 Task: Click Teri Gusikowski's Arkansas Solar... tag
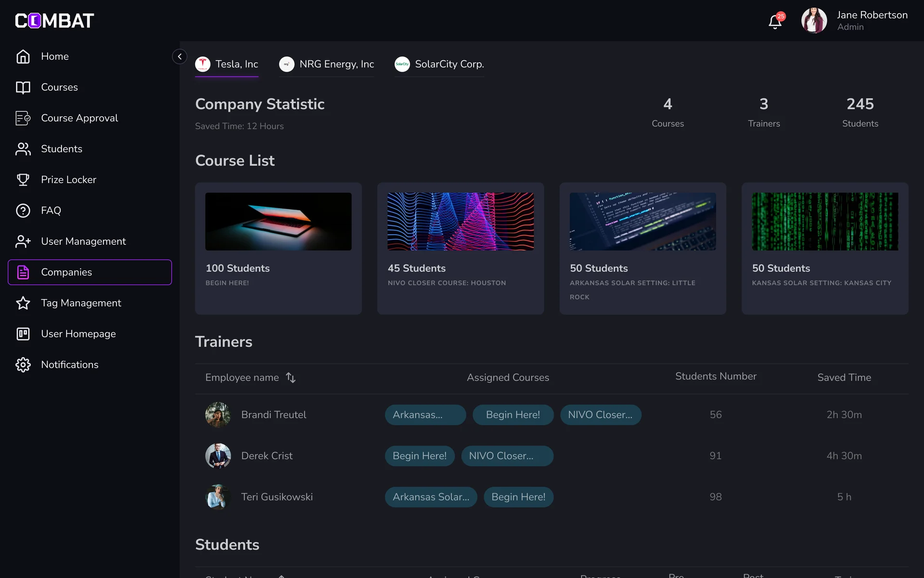click(x=431, y=497)
